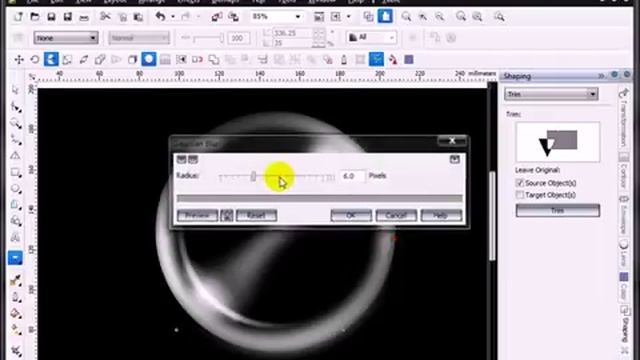Image resolution: width=640 pixels, height=360 pixels.
Task: Switch to the Color docker tab
Action: point(623,287)
